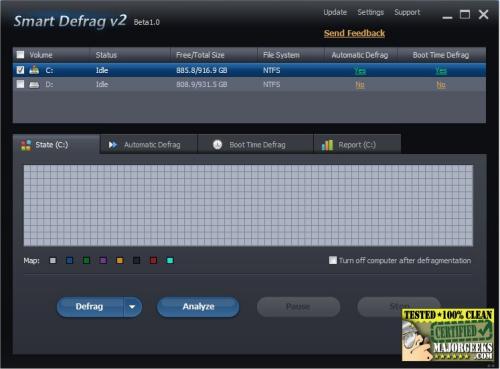
Task: Open the Settings menu
Action: (370, 12)
